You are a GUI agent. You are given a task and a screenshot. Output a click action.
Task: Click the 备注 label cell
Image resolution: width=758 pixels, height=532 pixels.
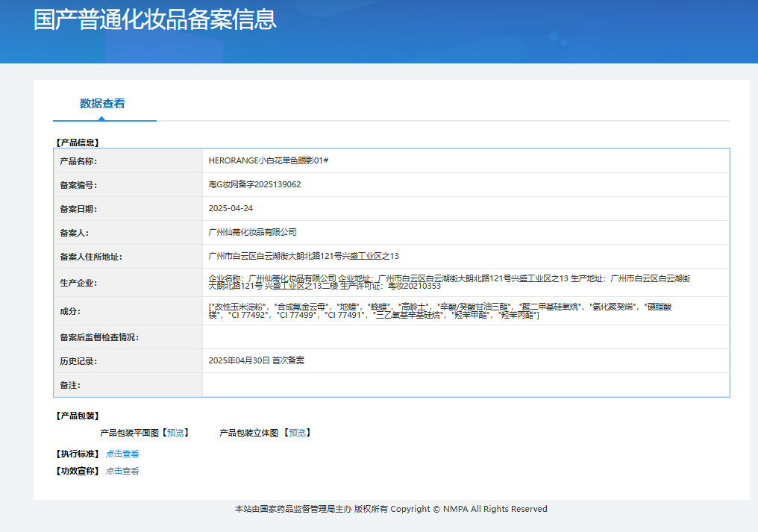pos(128,385)
